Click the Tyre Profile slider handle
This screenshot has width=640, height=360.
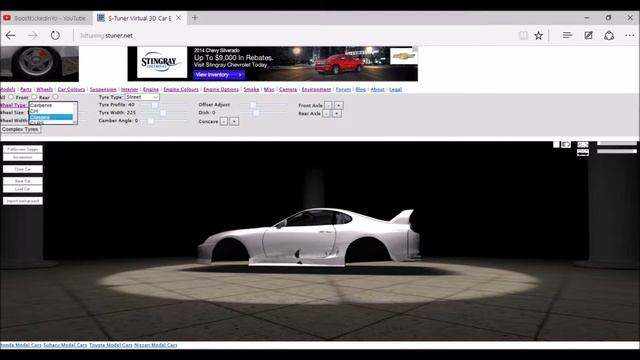[154, 105]
